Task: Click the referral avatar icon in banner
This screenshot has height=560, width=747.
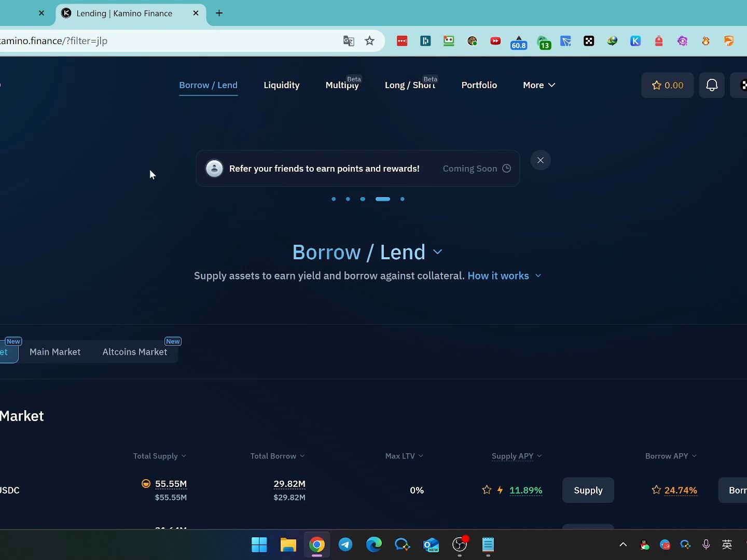Action: coord(214,169)
